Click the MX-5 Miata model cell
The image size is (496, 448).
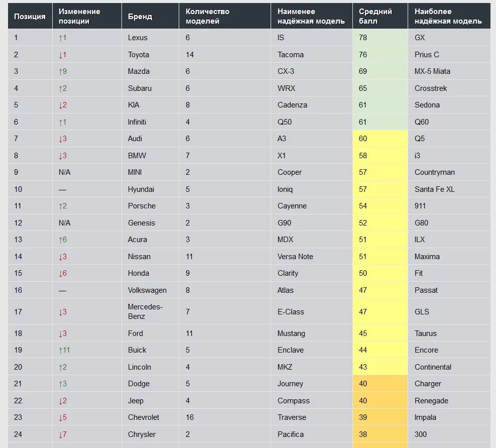click(x=449, y=71)
